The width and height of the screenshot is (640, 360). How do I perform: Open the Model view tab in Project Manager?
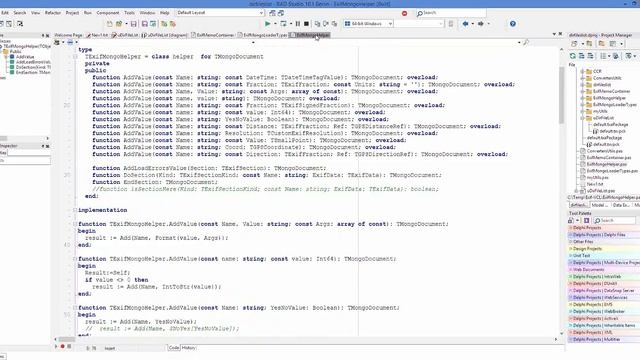599,205
